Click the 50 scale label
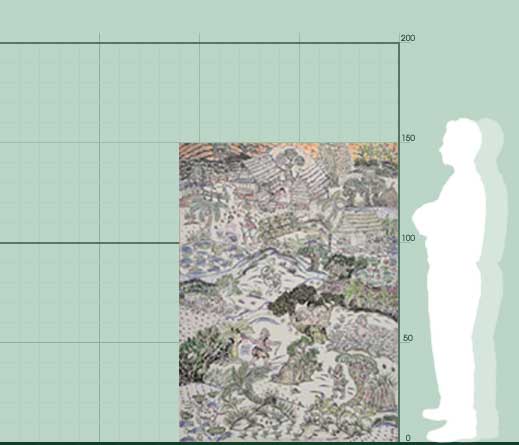This screenshot has height=445, width=519. click(x=407, y=338)
